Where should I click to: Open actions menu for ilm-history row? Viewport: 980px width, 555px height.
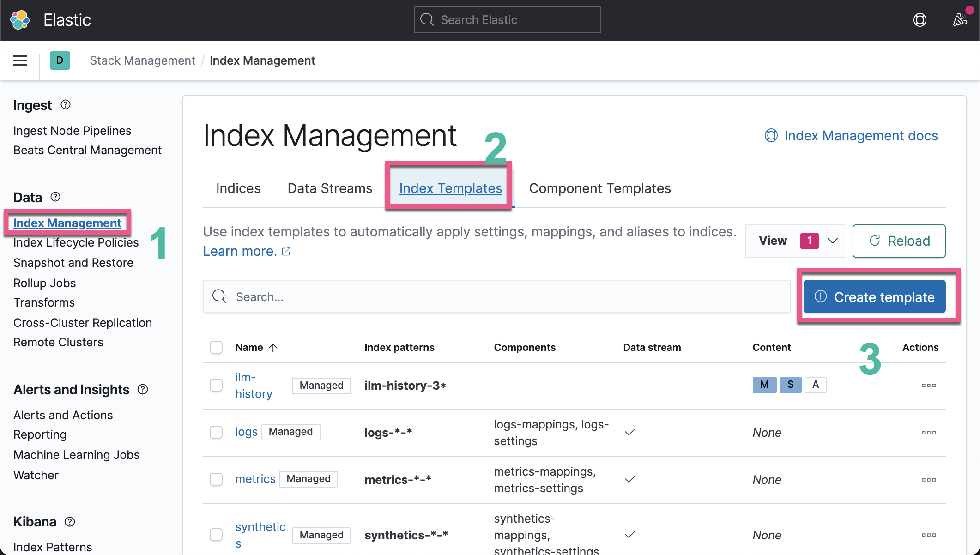tap(928, 386)
